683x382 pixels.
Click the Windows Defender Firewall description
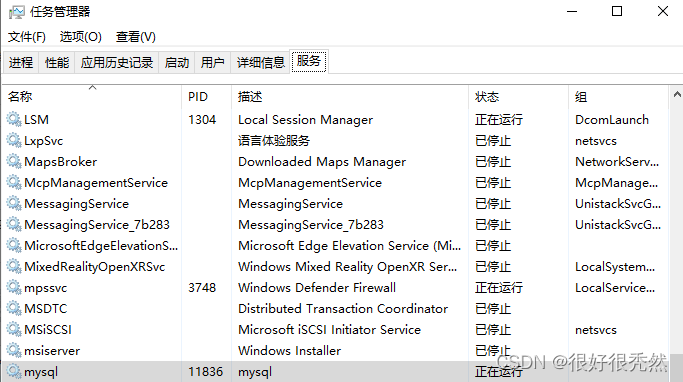click(317, 287)
